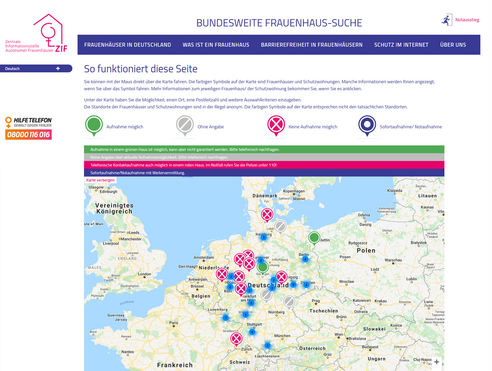The image size is (492, 371).
Task: Click the Keine Aufnahme möglich legend label
Action: (313, 127)
